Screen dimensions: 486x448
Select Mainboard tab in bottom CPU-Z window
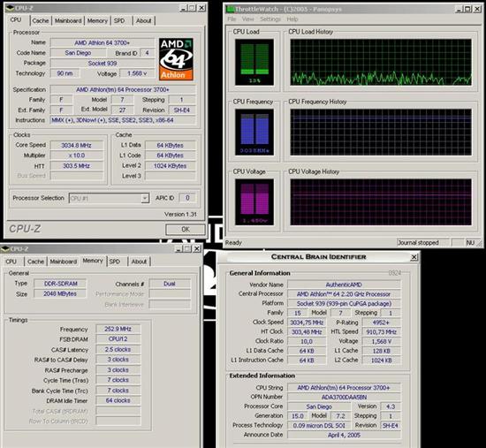64,262
